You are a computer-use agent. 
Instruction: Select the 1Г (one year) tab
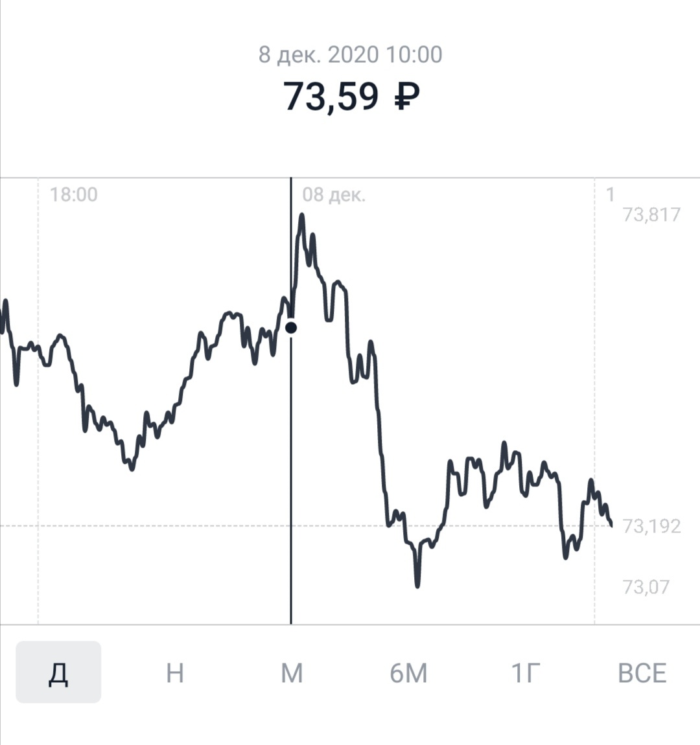click(526, 673)
